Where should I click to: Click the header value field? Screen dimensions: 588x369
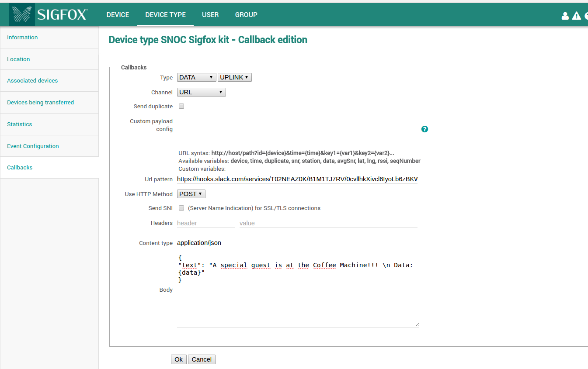[328, 223]
